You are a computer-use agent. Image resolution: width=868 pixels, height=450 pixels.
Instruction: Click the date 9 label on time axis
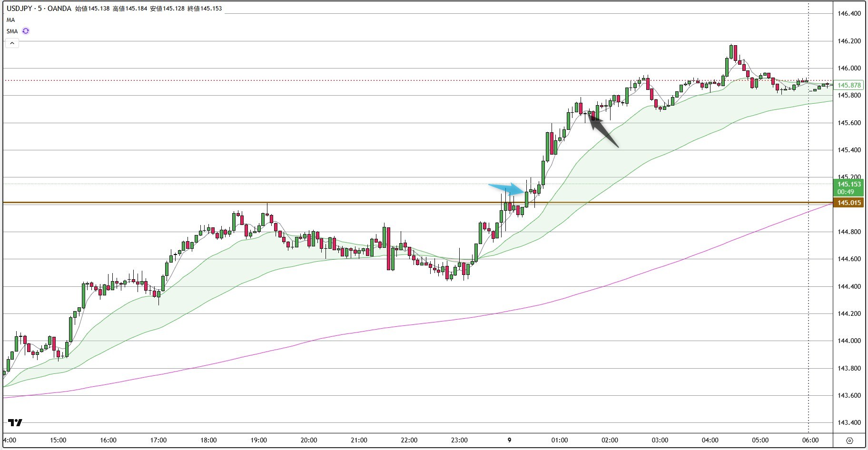(x=509, y=440)
